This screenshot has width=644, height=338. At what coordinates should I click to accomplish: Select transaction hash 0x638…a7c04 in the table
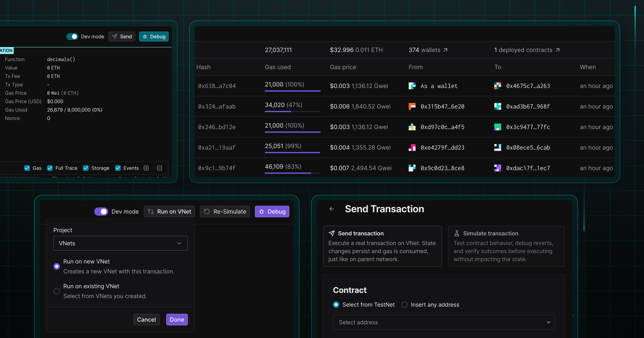[217, 86]
